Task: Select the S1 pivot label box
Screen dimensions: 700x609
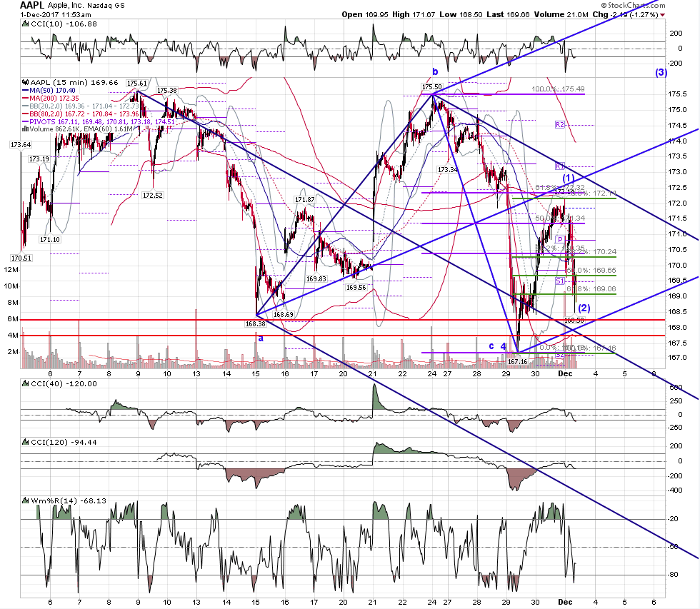Action: pyautogui.click(x=560, y=281)
